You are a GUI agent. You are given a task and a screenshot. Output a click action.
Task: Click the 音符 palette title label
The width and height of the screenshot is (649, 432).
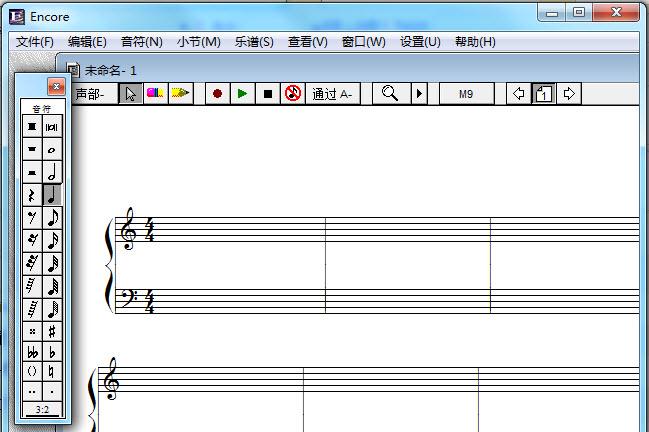point(42,109)
